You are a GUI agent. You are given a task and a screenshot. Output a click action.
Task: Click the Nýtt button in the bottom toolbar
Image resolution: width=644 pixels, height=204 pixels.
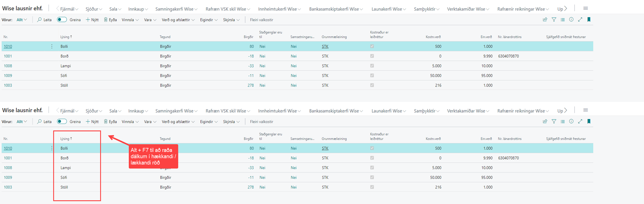(x=92, y=122)
